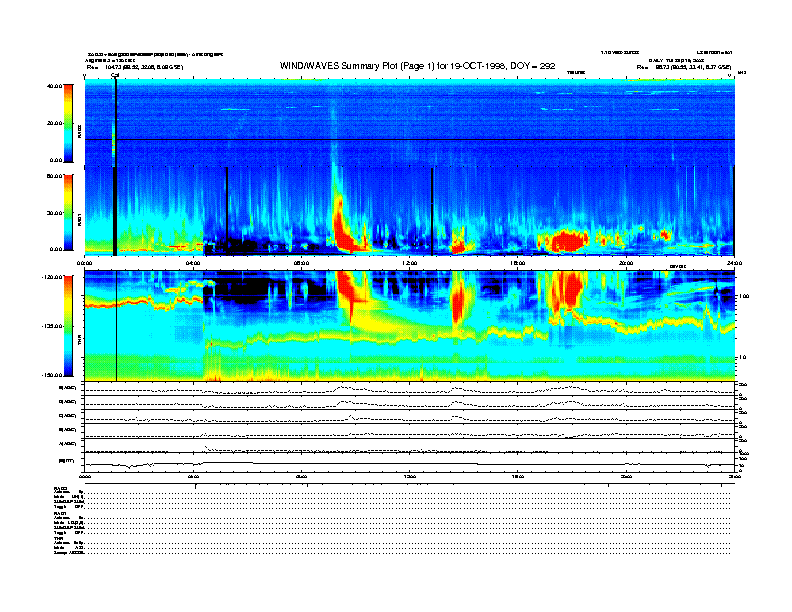This screenshot has height=612, width=792.
Task: Click the 40.00 label on RAD2 color scale
Action: (55, 86)
